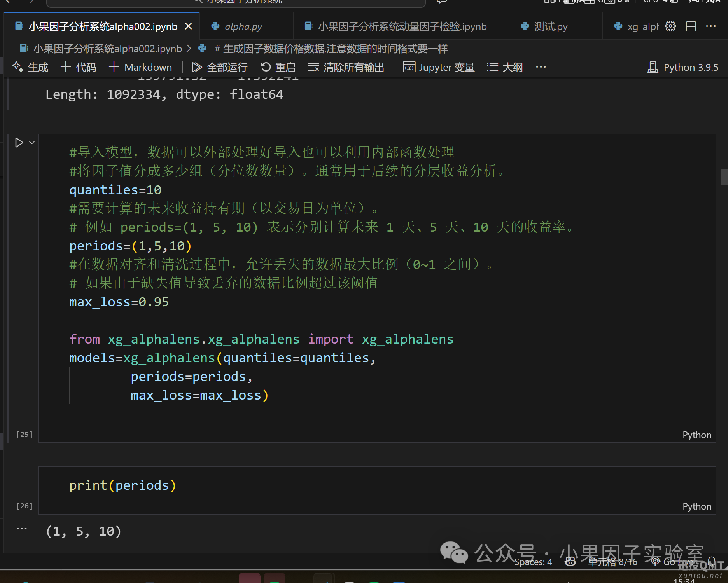Viewport: 728px width, 583px height.
Task: Add a new 代码 cell
Action: click(79, 67)
